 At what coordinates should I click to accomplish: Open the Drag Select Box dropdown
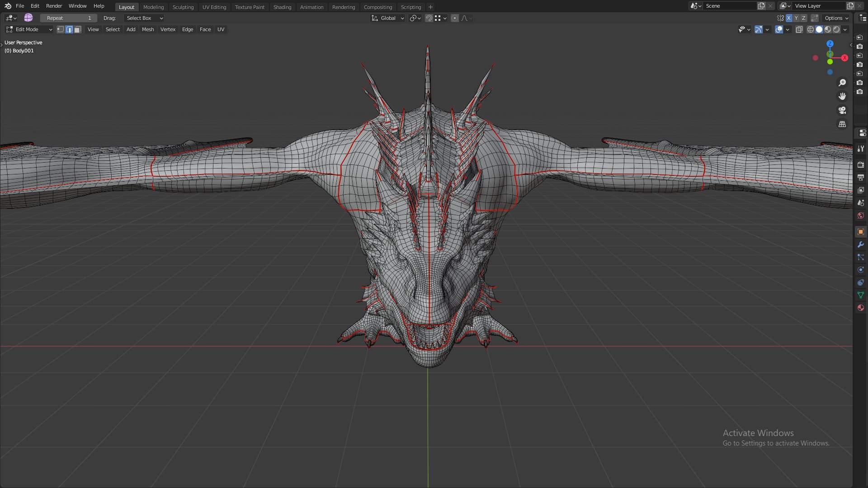(x=144, y=18)
